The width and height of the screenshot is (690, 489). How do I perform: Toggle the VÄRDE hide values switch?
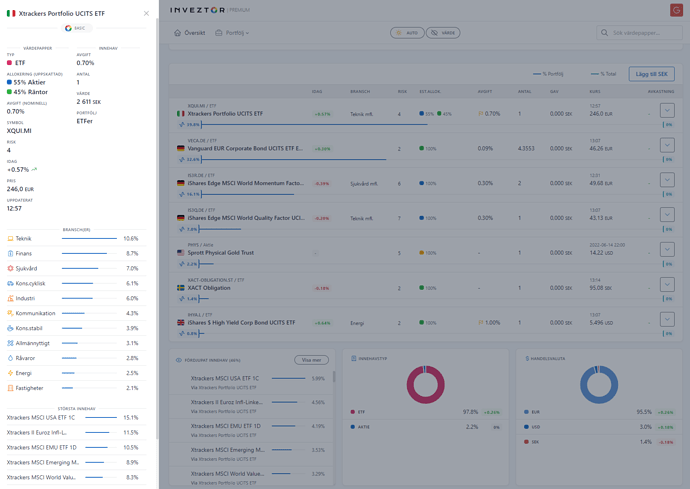point(443,33)
